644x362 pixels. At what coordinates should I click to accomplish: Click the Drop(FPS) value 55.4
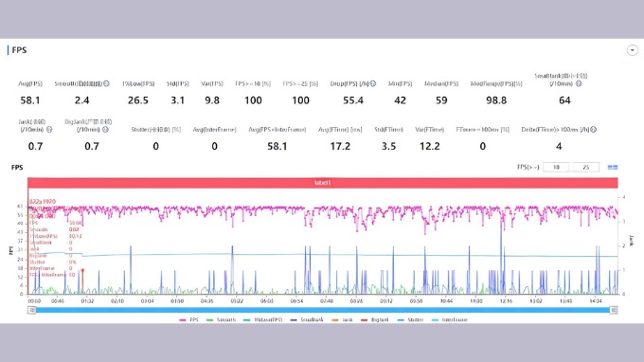[353, 100]
